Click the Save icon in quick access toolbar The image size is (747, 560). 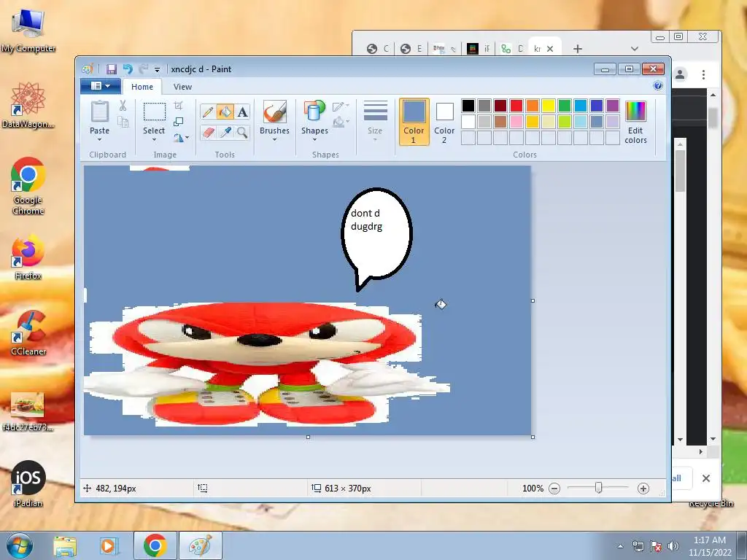coord(111,69)
